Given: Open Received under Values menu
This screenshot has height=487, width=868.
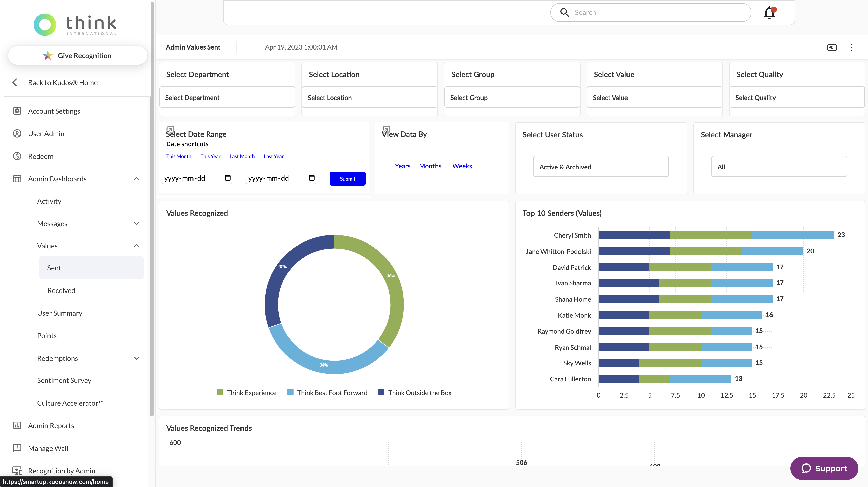Looking at the screenshot, I should (x=61, y=290).
